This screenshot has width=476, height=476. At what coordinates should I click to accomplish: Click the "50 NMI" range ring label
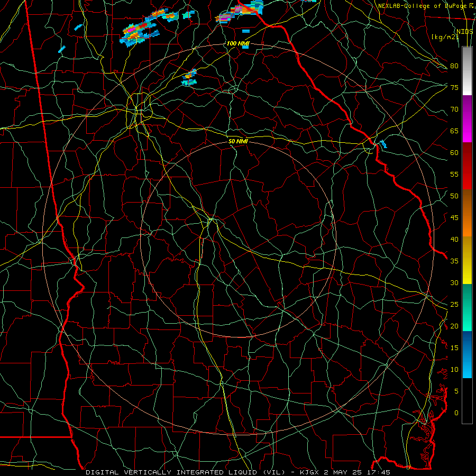[x=238, y=141]
